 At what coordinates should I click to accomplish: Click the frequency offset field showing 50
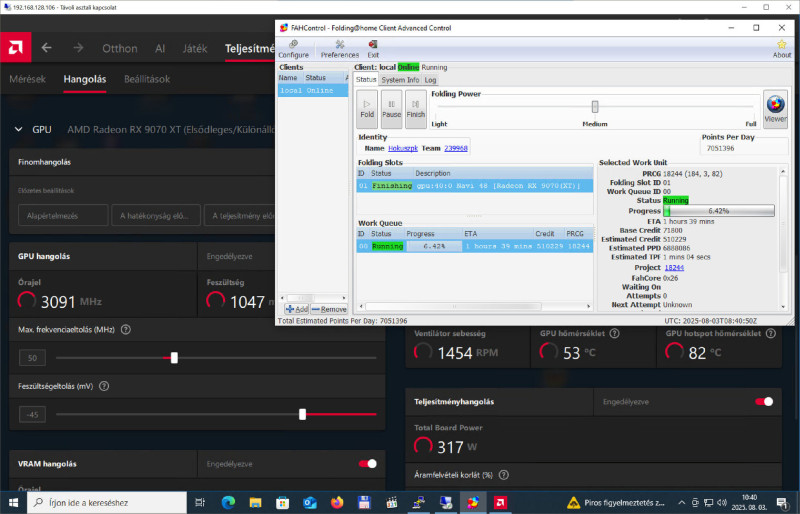[32, 358]
